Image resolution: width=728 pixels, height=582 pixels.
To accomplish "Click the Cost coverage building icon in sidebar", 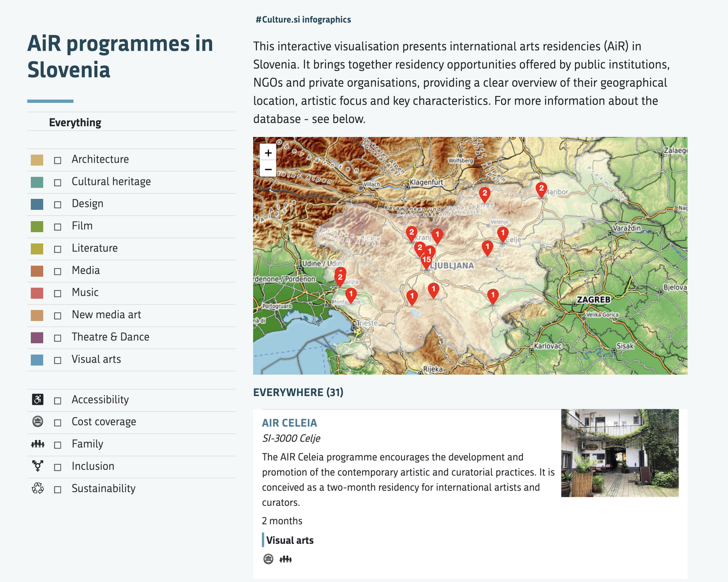I will (38, 422).
